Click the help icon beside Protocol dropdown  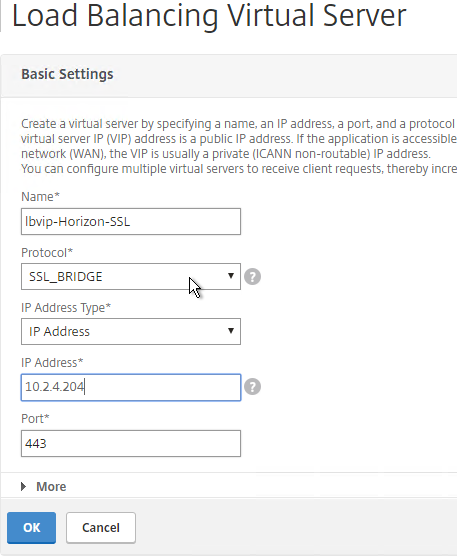(252, 277)
